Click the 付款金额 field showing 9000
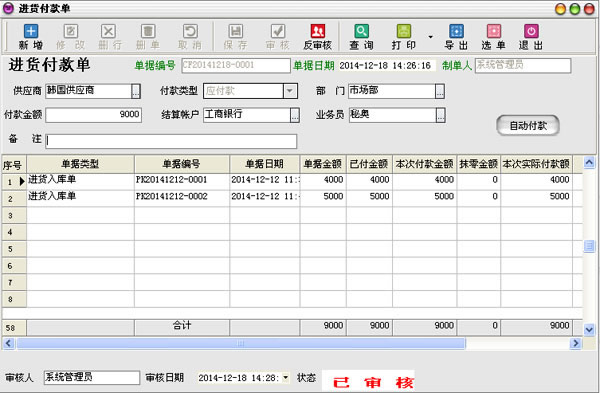Screen dimensions: 600x393 (94, 115)
